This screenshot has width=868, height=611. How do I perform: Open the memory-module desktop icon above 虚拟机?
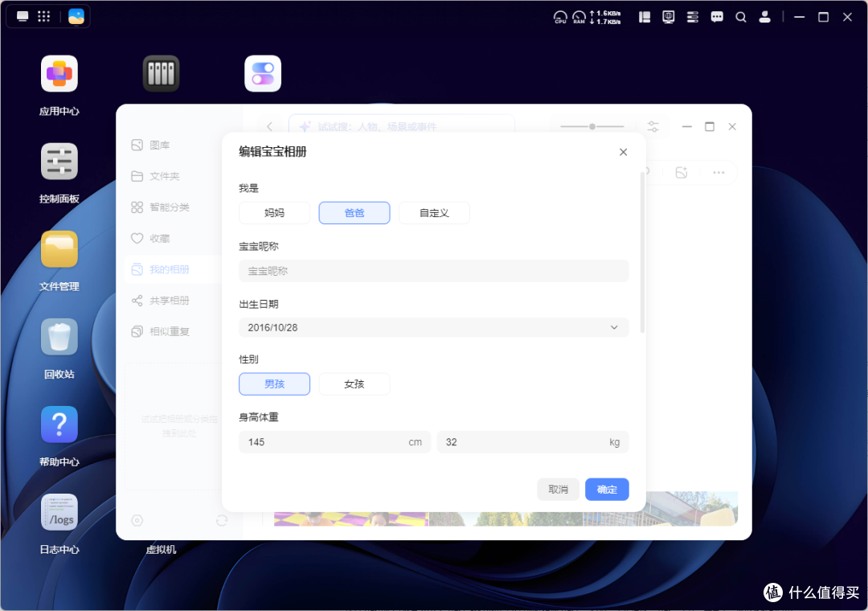[161, 74]
